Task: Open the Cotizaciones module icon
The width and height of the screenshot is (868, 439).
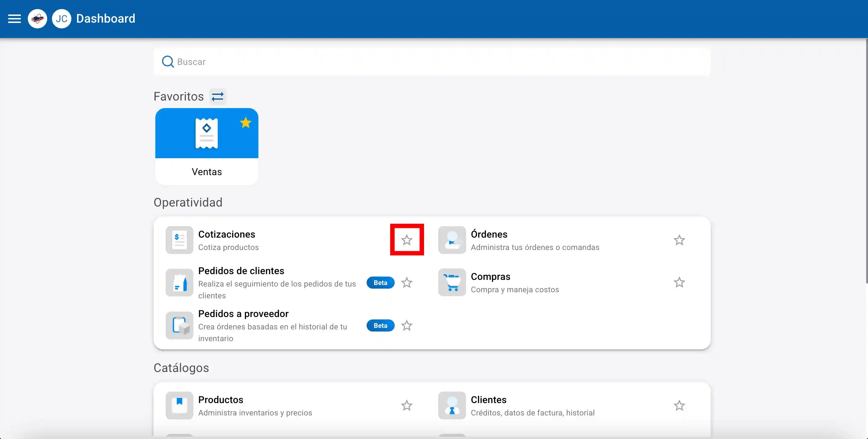Action: pyautogui.click(x=180, y=240)
